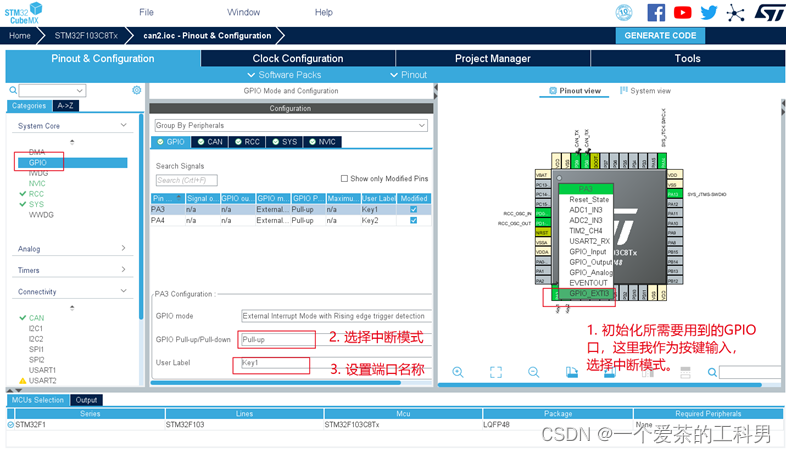Select the PA4 row in the pin table
This screenshot has height=453, width=786.
point(291,220)
